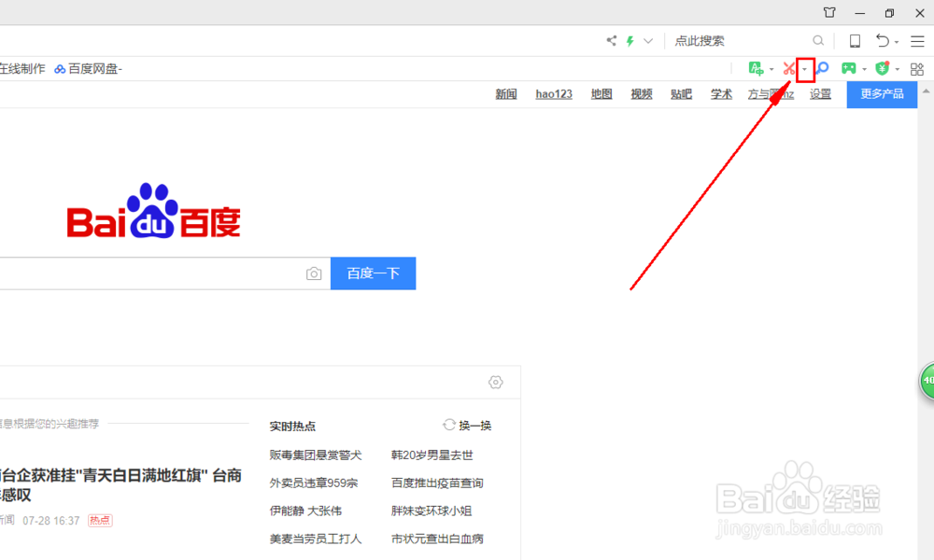Image resolution: width=934 pixels, height=560 pixels.
Task: Open the apps grid icon on the toolbar
Action: [916, 68]
